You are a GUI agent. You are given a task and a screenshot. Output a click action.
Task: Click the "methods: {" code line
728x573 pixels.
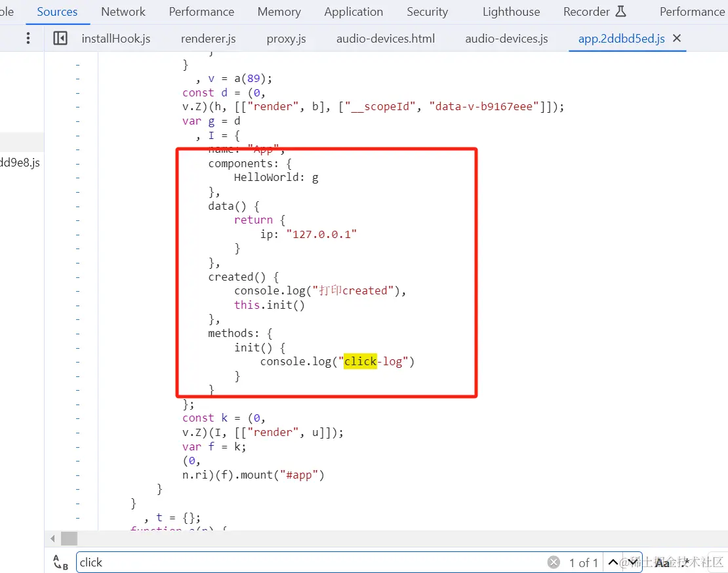tap(240, 333)
